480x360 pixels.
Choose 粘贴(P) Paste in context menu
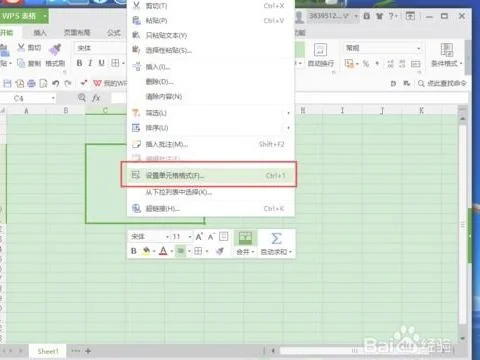click(211, 21)
